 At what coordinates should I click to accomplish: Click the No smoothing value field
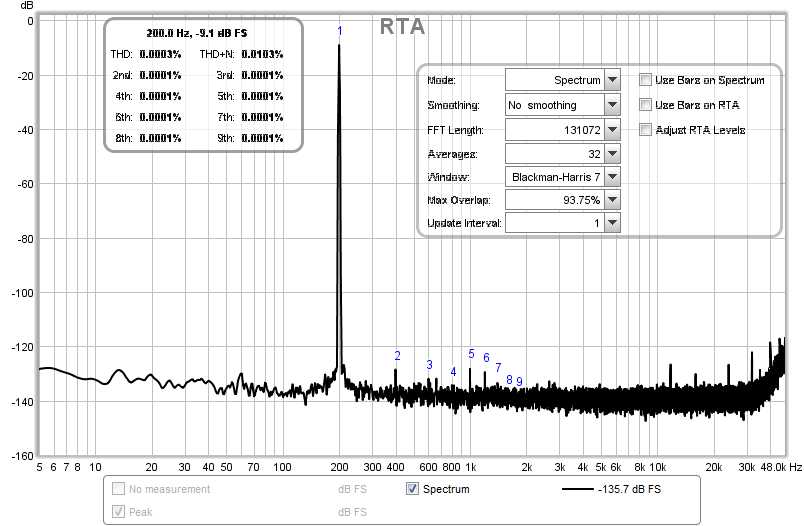pos(555,105)
